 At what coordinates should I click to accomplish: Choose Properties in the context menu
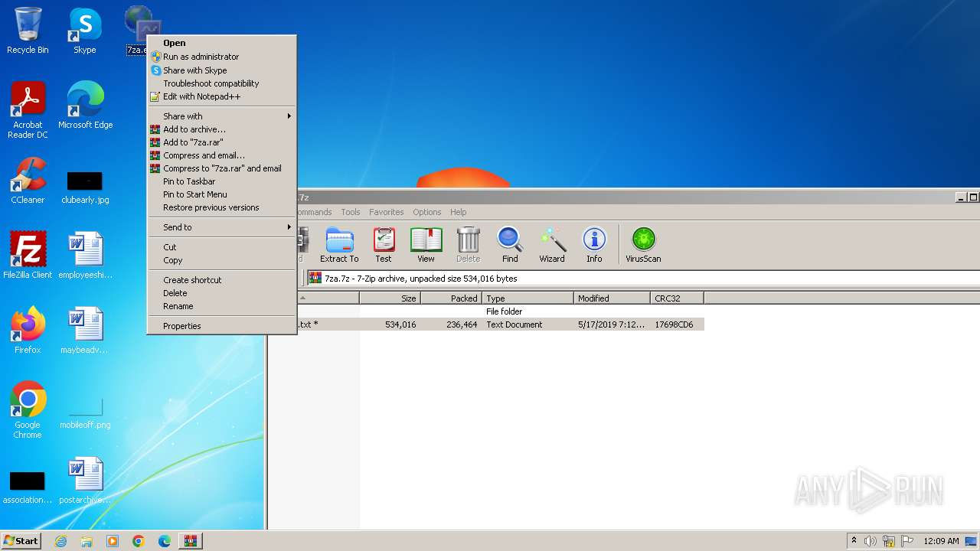pyautogui.click(x=221, y=326)
